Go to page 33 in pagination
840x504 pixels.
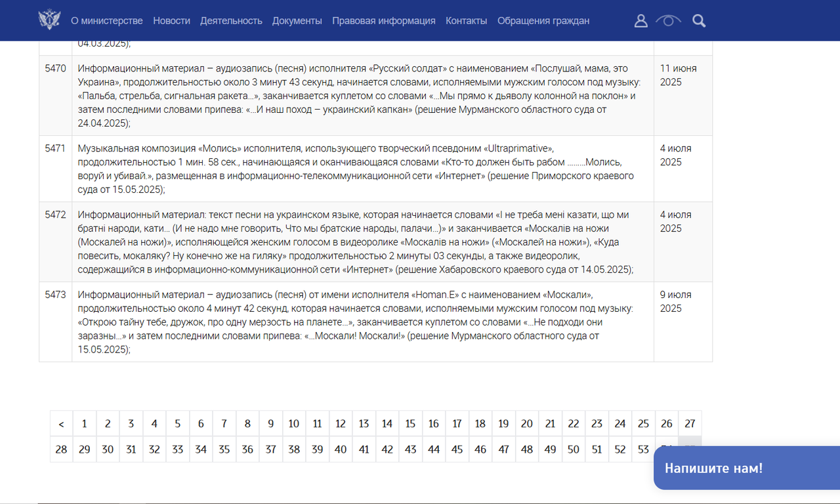coord(178,450)
